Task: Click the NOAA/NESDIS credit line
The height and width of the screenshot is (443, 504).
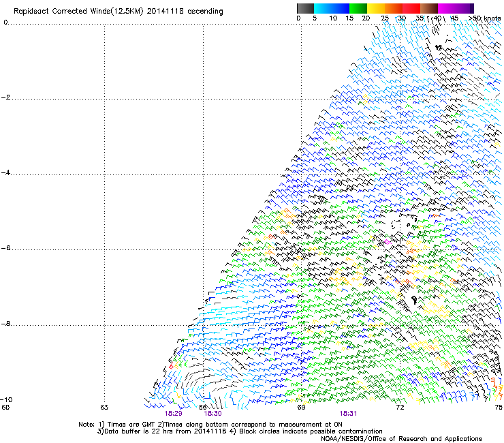Action: 401,439
